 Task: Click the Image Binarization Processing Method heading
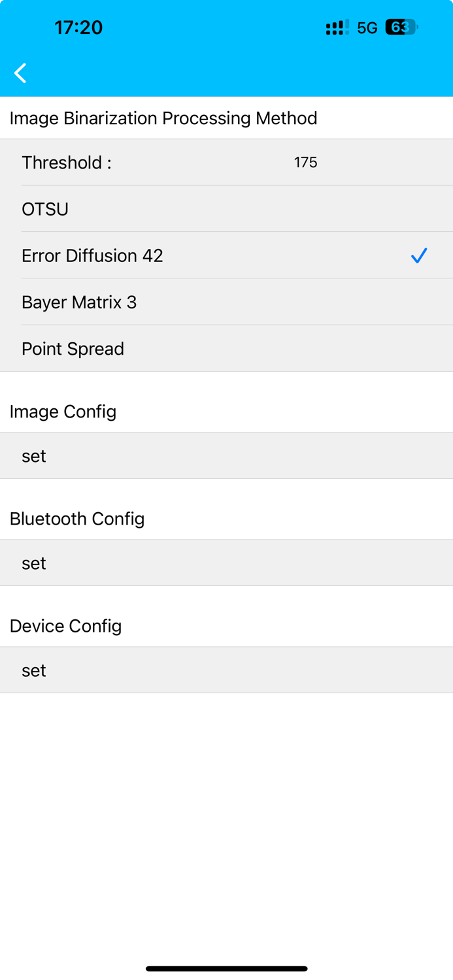click(163, 118)
